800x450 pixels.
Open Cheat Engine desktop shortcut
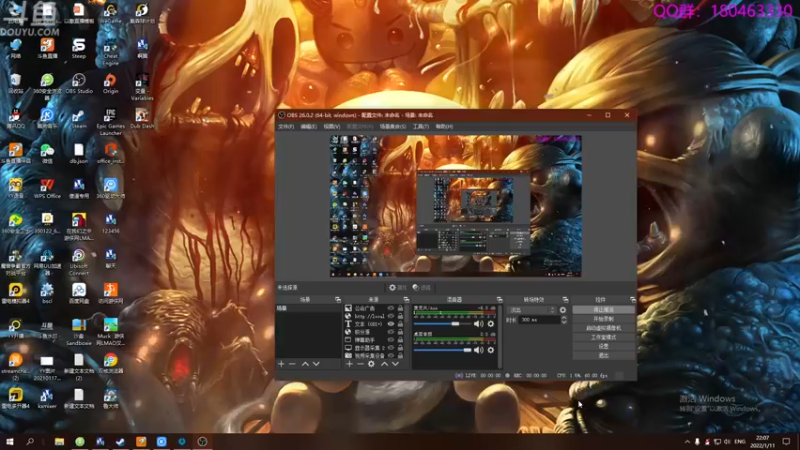110,52
